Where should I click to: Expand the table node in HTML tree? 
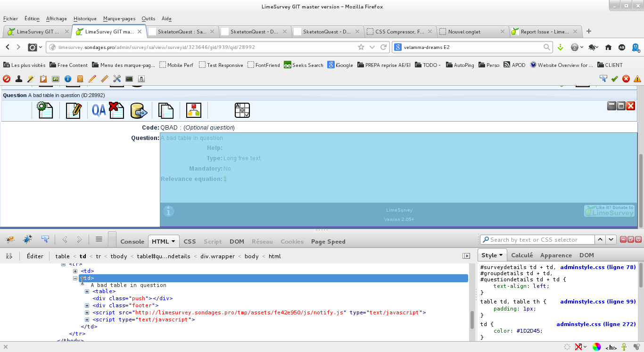[x=87, y=291]
